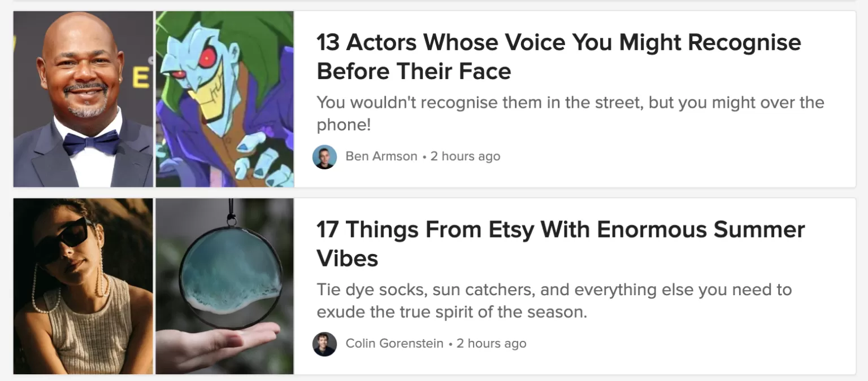Click Colin Gorenstein's author avatar
Screen dimensions: 868x381
pos(324,344)
